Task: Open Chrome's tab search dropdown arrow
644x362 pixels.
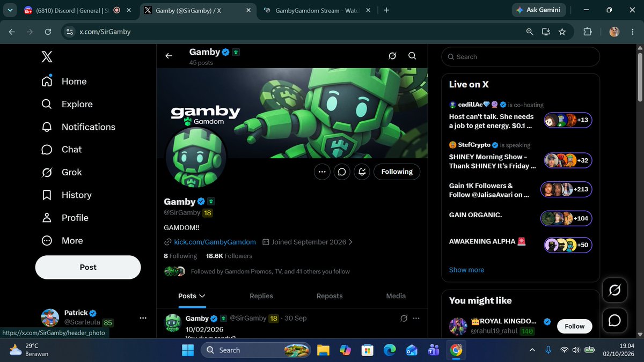Action: click(x=10, y=10)
